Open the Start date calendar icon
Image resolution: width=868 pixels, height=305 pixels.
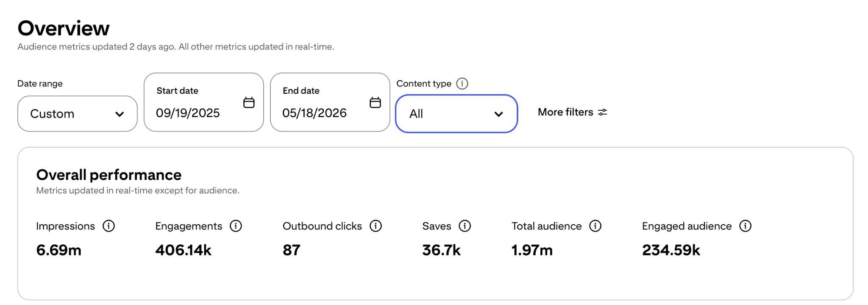tap(249, 102)
